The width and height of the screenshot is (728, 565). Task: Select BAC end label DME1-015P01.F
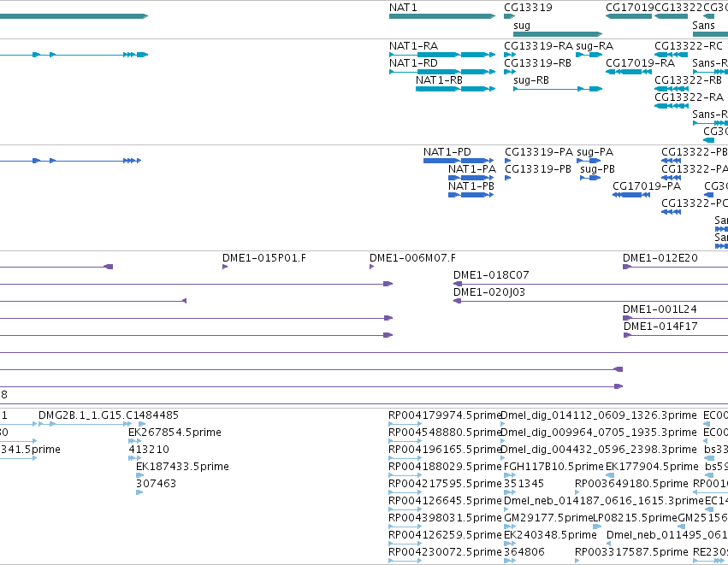click(x=264, y=258)
